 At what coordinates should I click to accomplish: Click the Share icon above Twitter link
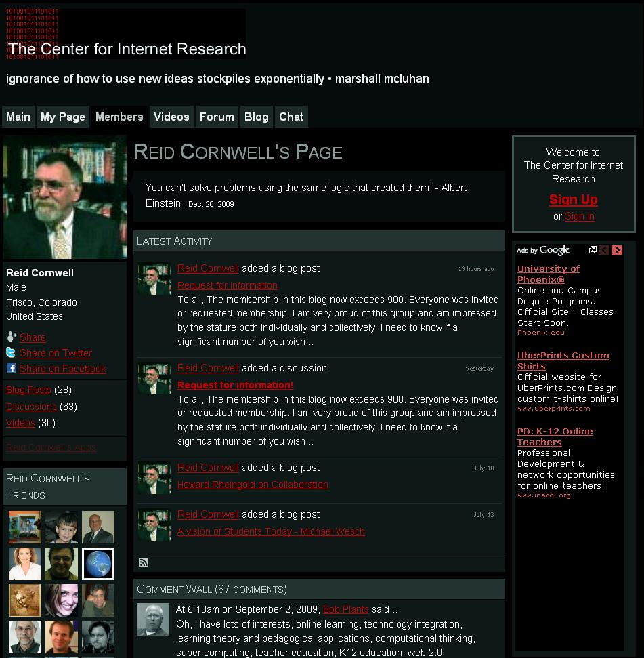coord(12,337)
